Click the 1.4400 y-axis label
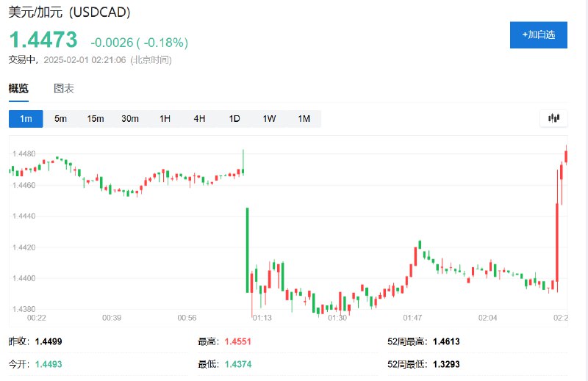 tap(24, 278)
